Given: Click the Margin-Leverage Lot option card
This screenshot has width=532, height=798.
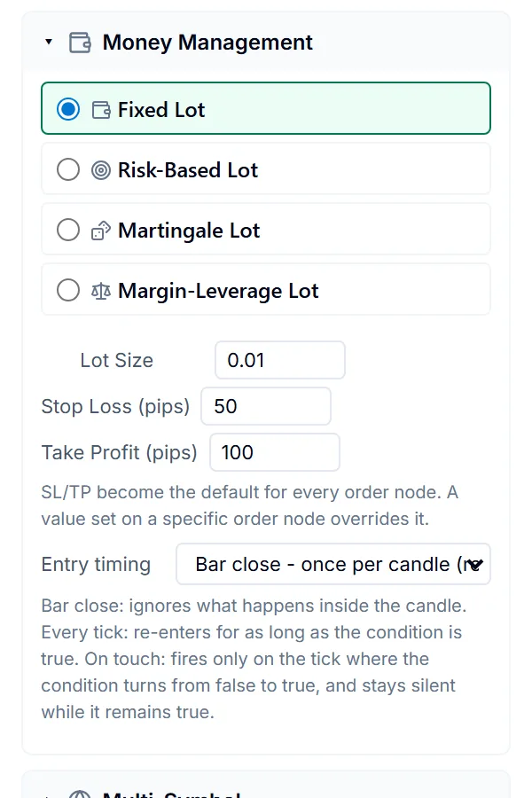Looking at the screenshot, I should click(266, 290).
